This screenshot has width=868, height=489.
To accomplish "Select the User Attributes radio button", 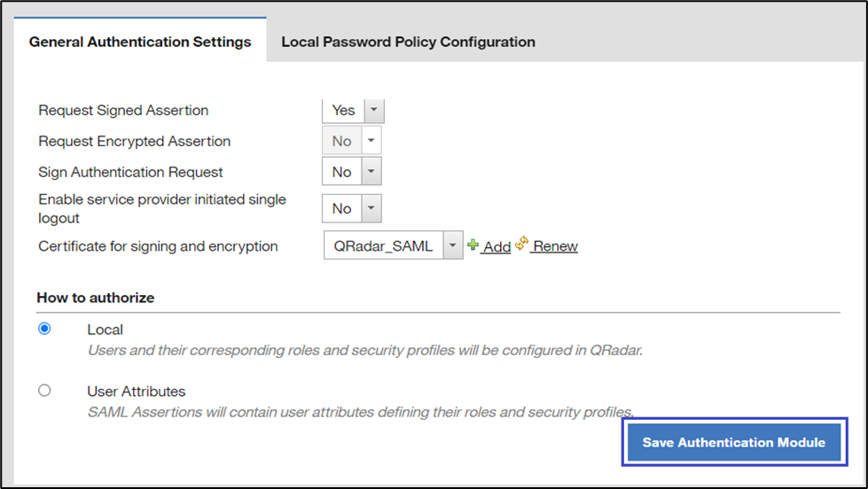I will (x=44, y=391).
